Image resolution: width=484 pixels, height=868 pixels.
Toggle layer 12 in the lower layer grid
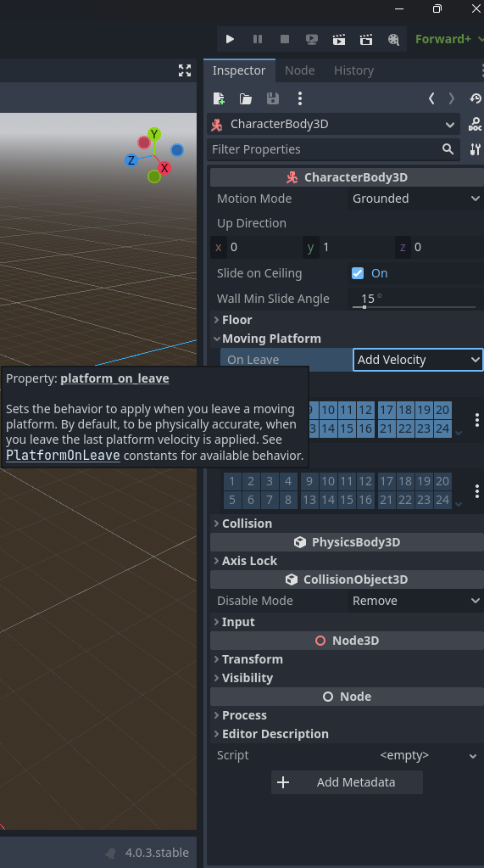[x=365, y=481]
